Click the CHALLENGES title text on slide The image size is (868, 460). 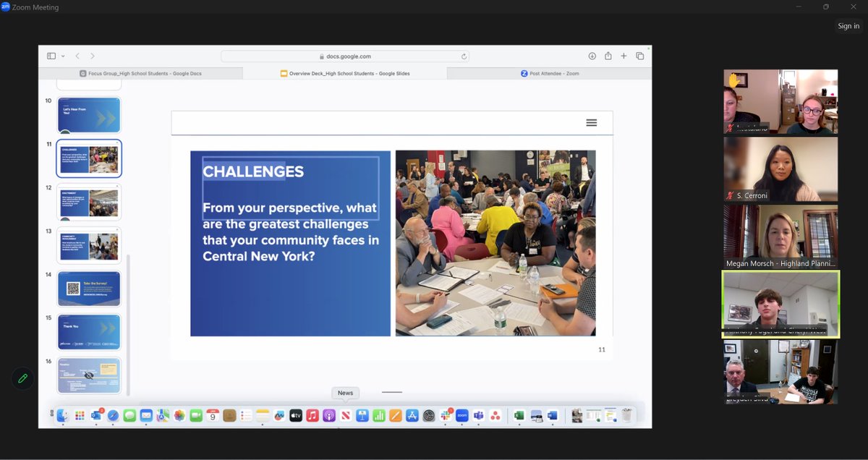click(253, 171)
